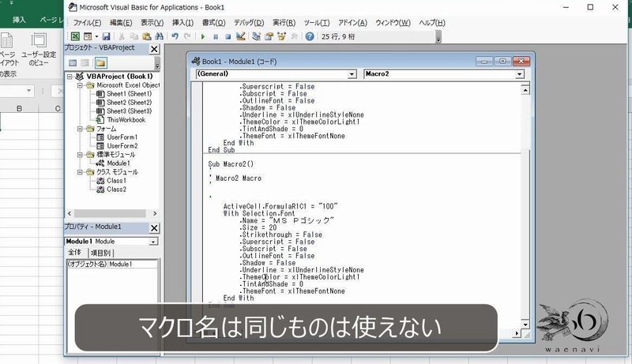
Task: Click the Reset stop icon
Action: click(x=228, y=36)
